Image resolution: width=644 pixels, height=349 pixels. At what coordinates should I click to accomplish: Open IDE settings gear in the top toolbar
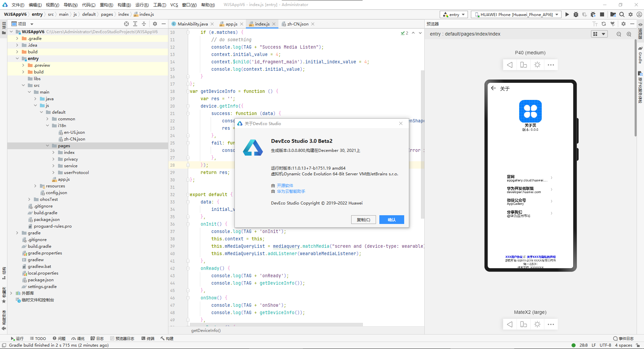click(631, 14)
